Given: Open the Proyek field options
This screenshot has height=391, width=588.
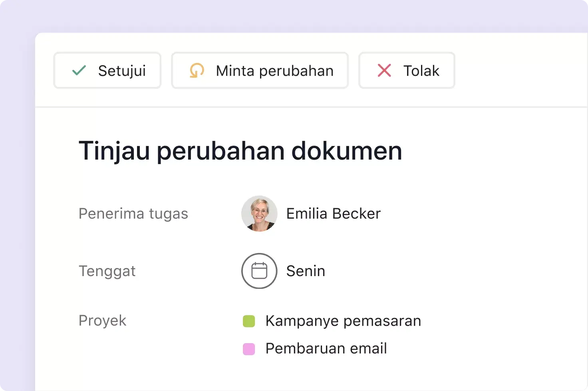Looking at the screenshot, I should 102,320.
